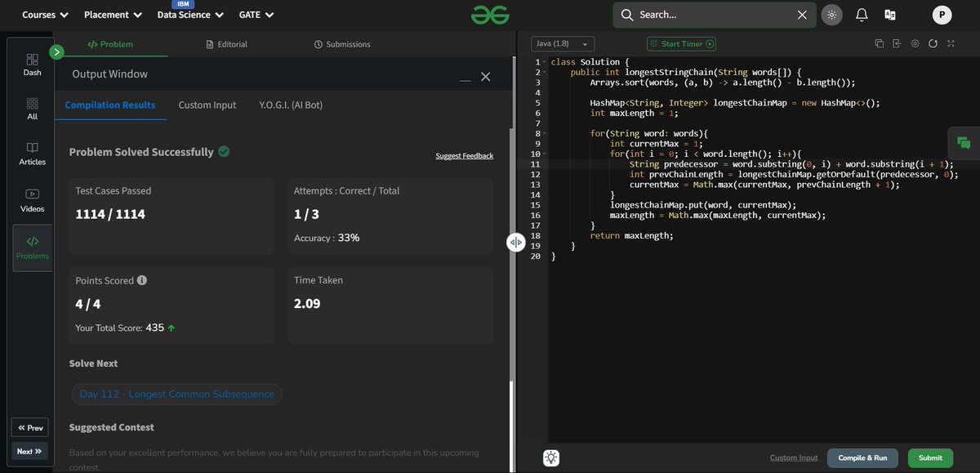Image resolution: width=980 pixels, height=473 pixels.
Task: Click the 'Accuracy : 33%' text
Action: (x=327, y=238)
